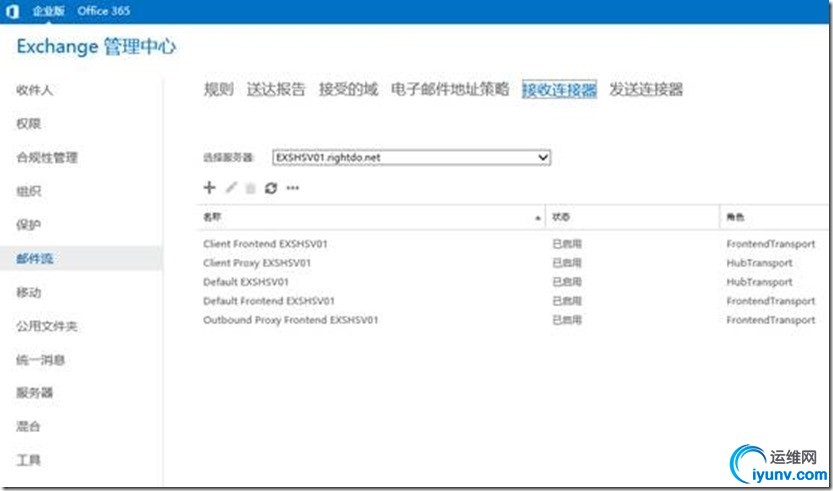Refresh the connector list

point(271,188)
